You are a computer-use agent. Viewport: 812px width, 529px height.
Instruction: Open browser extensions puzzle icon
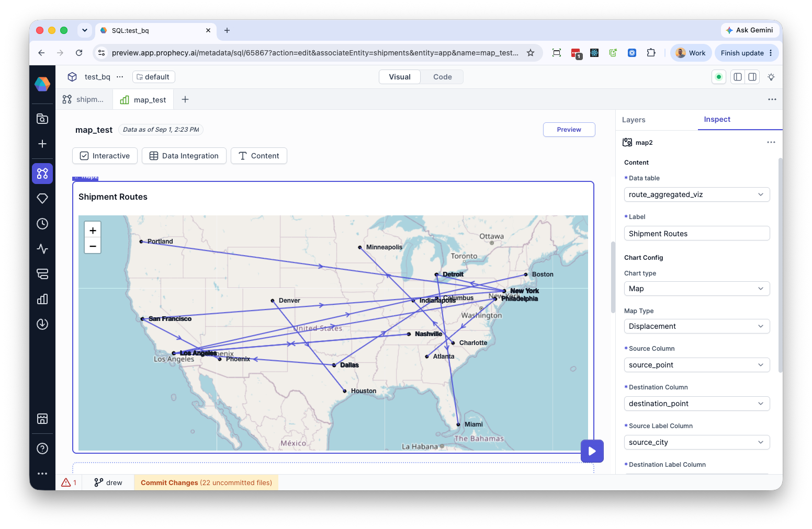(x=651, y=53)
